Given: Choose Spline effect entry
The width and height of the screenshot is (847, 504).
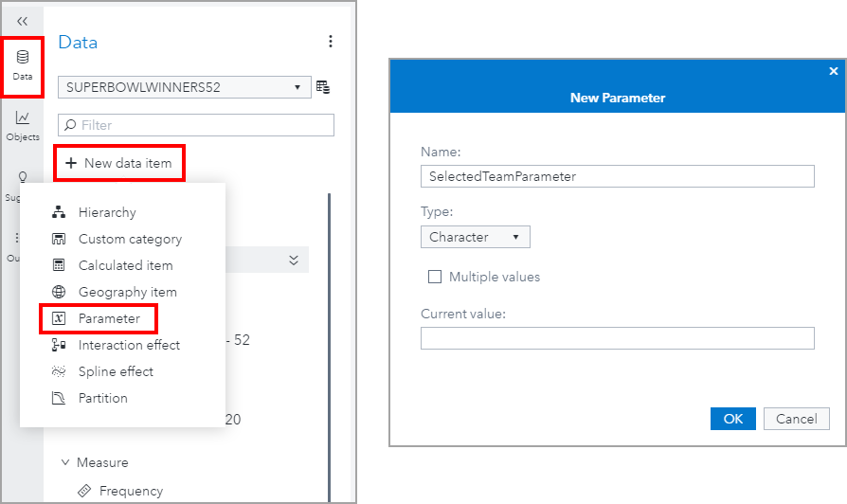Looking at the screenshot, I should click(x=116, y=371).
